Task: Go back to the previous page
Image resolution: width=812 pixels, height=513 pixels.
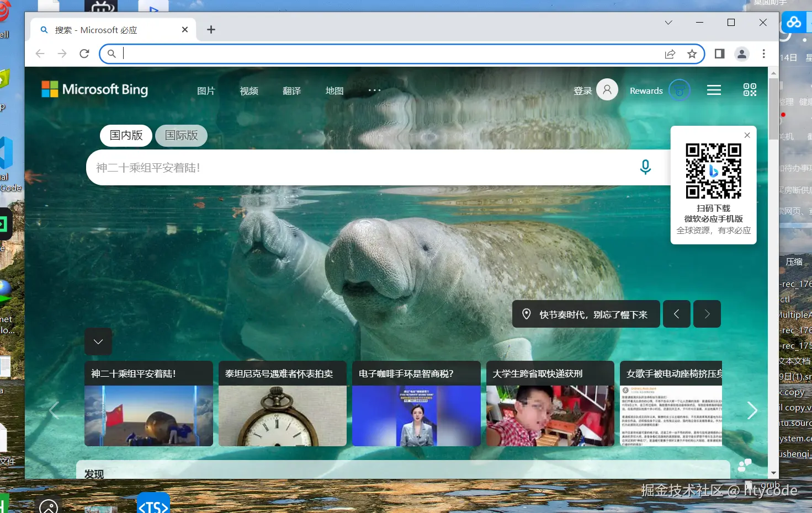Action: 40,54
